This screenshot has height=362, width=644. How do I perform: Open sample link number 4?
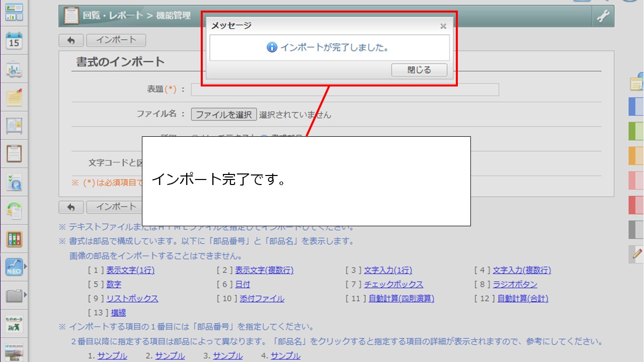285,356
